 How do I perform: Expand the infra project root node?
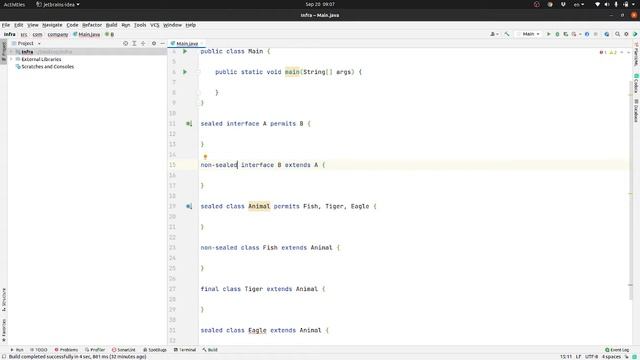tap(11, 52)
